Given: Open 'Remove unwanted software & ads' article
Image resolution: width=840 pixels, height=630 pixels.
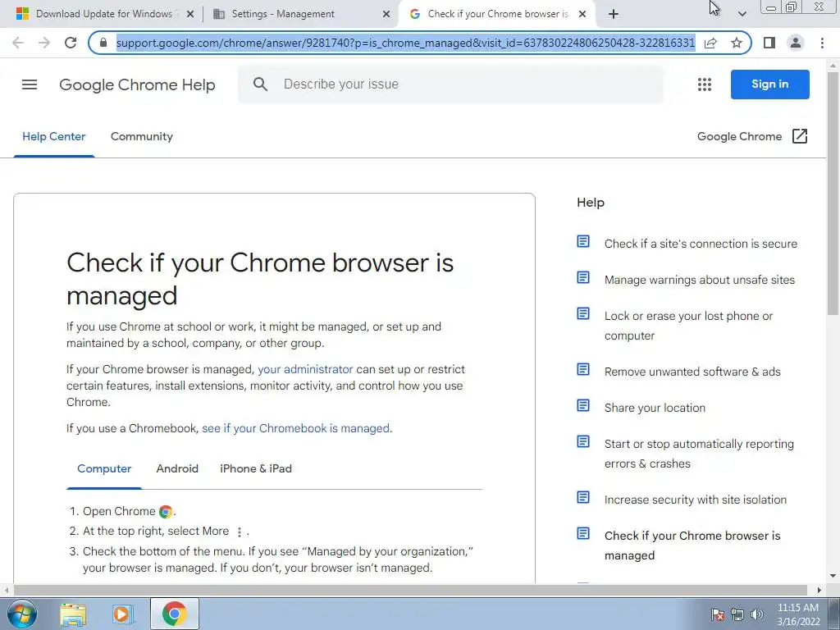Looking at the screenshot, I should (x=692, y=372).
